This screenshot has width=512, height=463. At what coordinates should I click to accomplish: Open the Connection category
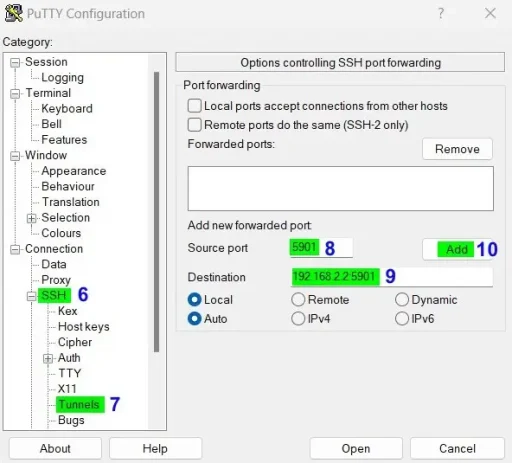pyautogui.click(x=54, y=249)
